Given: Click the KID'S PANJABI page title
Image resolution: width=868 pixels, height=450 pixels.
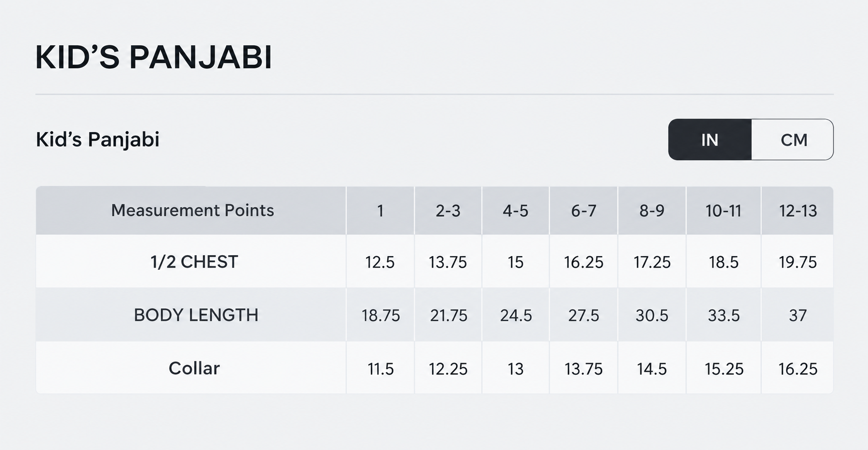Looking at the screenshot, I should pos(153,57).
